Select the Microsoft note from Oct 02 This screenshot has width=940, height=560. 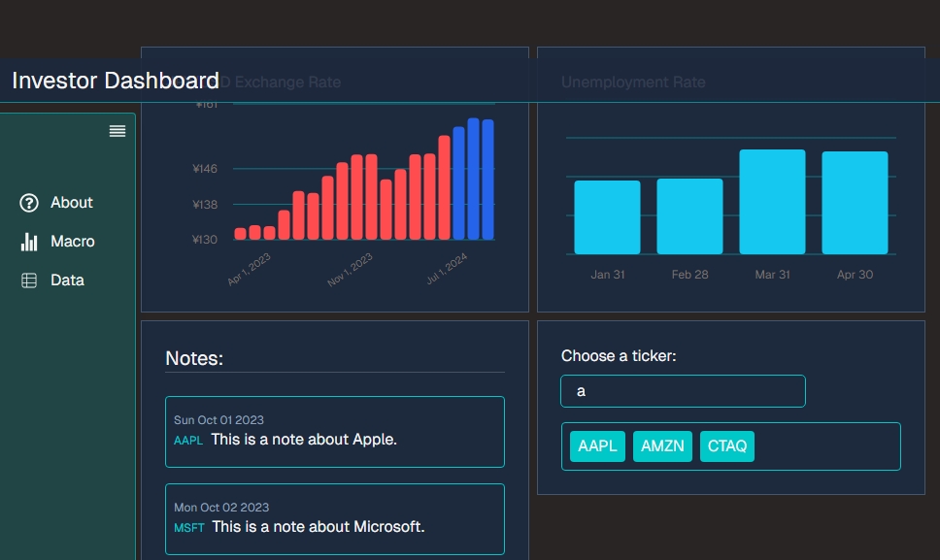[x=334, y=518]
